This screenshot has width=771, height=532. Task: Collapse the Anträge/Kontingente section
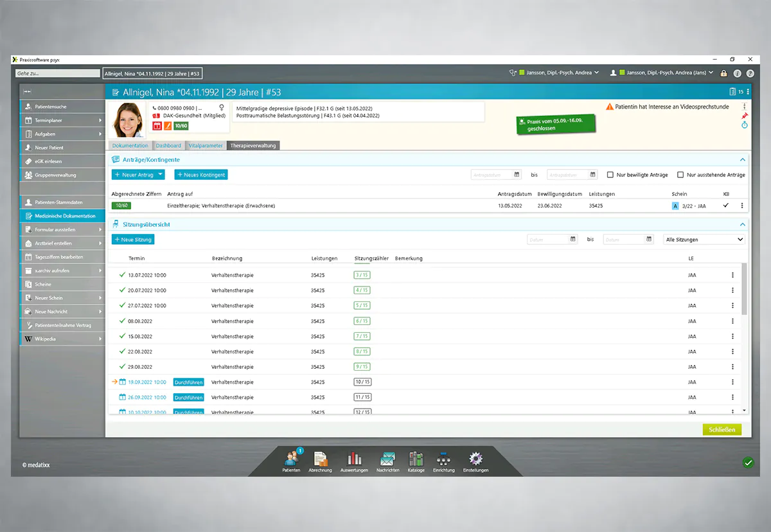[743, 160]
